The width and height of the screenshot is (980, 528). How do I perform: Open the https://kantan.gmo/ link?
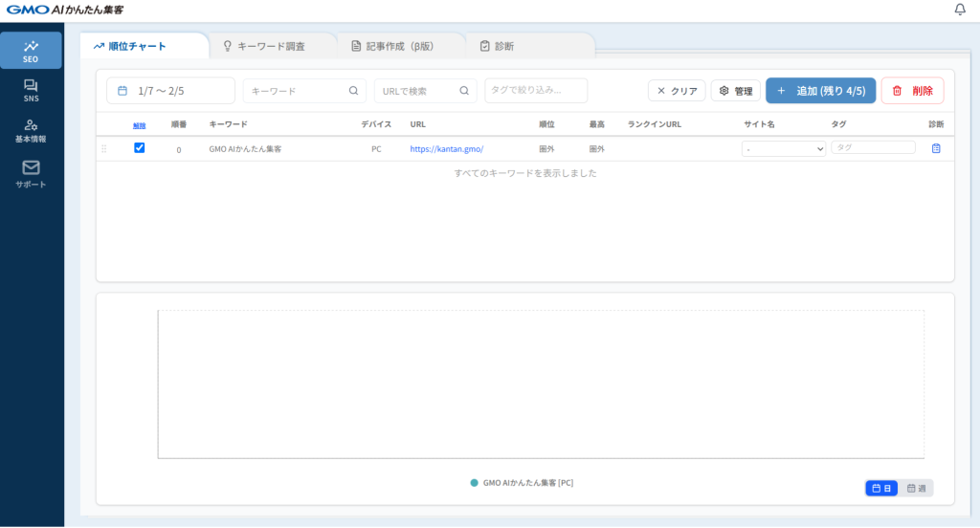447,149
